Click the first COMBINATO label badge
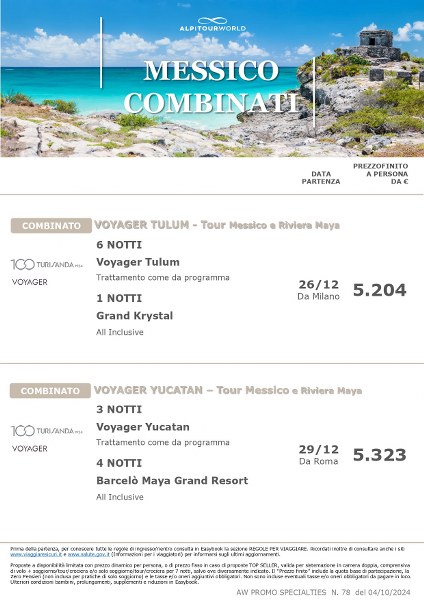Screen dimensions: 424x600 51,226
